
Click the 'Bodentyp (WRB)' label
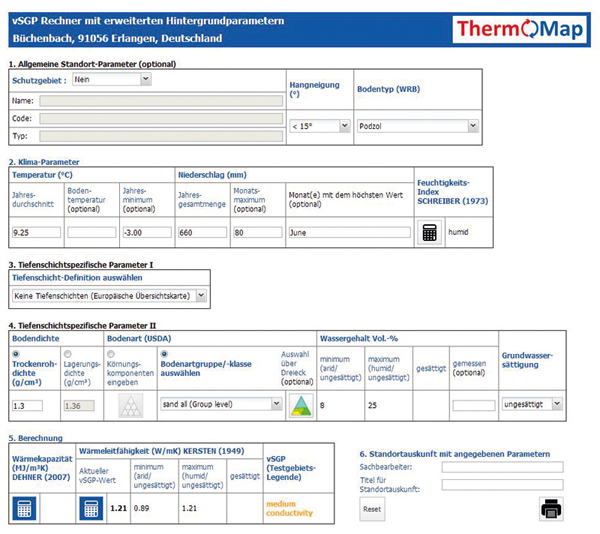click(388, 89)
